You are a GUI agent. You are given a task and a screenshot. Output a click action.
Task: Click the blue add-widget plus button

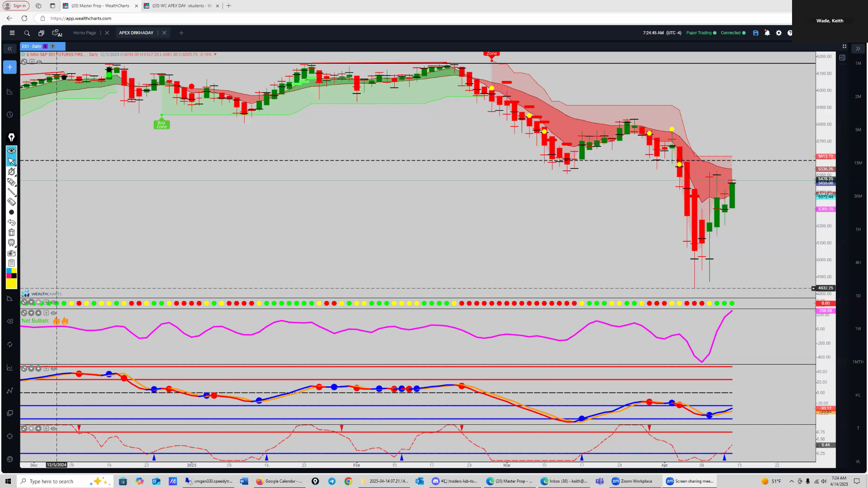click(x=9, y=67)
